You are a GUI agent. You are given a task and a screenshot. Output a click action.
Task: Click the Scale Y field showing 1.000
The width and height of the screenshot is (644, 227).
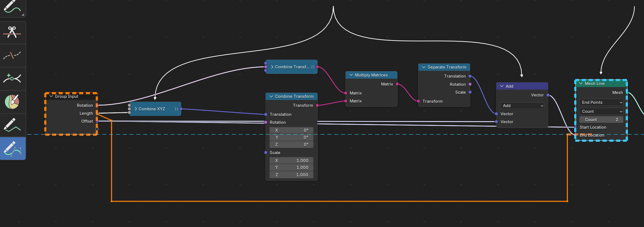coord(291,167)
